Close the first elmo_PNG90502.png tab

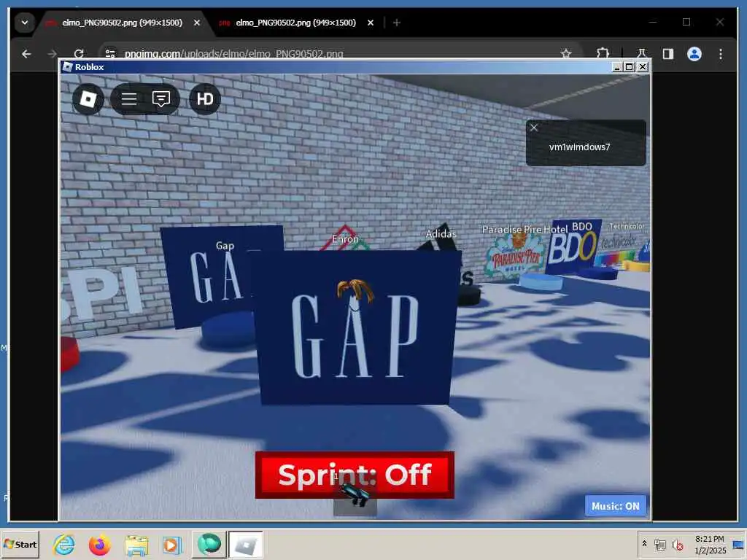click(197, 23)
